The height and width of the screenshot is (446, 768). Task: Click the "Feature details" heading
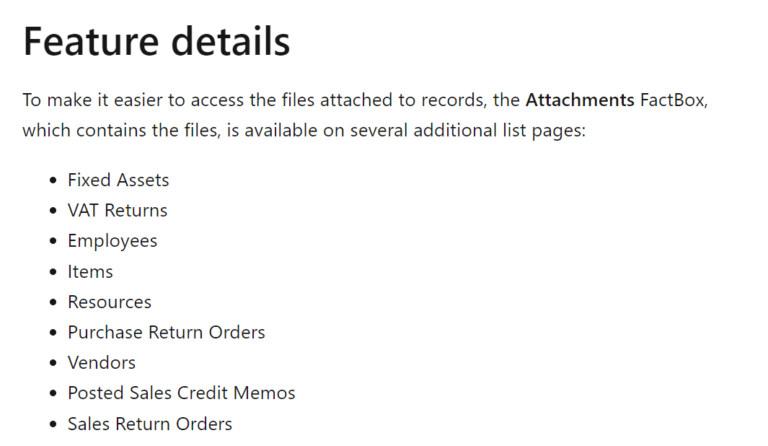click(156, 42)
